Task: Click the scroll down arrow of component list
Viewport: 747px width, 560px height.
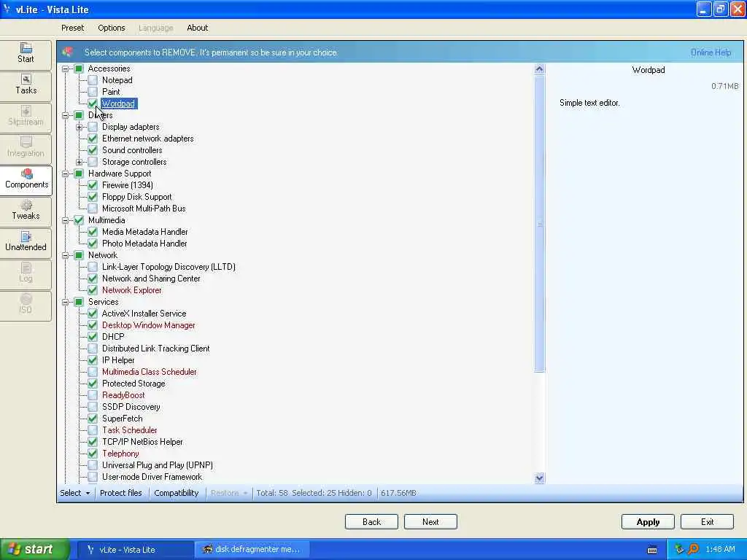Action: (539, 478)
